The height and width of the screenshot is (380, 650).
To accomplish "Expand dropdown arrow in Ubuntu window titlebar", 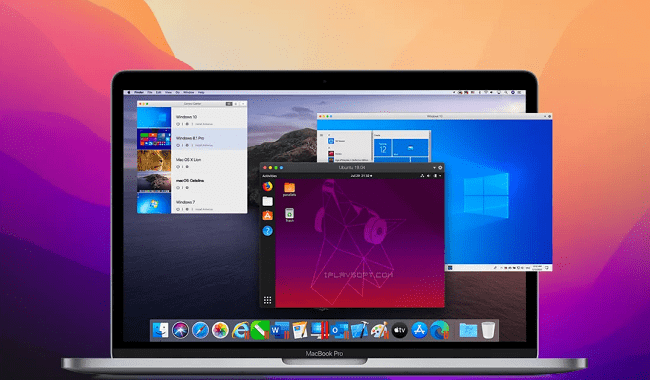I will click(x=434, y=167).
